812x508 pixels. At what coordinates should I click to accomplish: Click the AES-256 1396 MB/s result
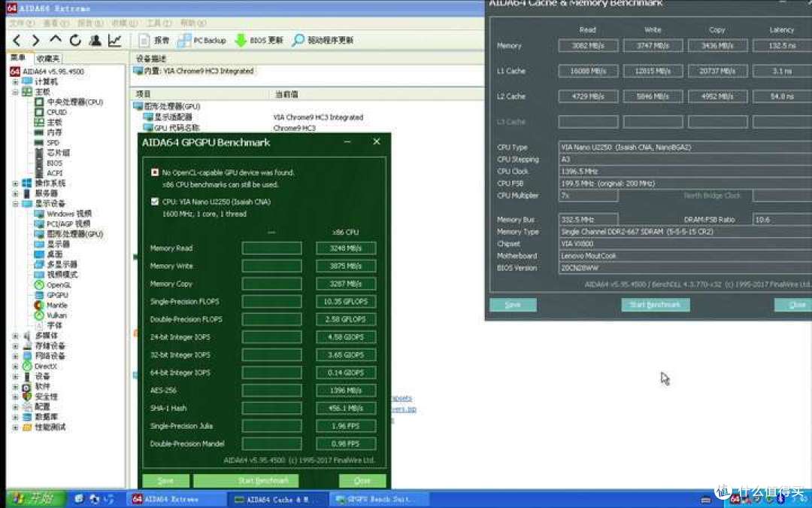[345, 391]
